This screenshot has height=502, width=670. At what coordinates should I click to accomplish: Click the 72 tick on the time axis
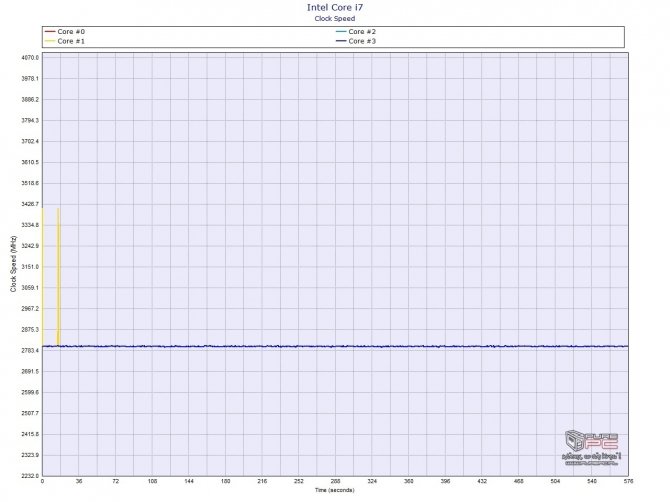coord(116,481)
